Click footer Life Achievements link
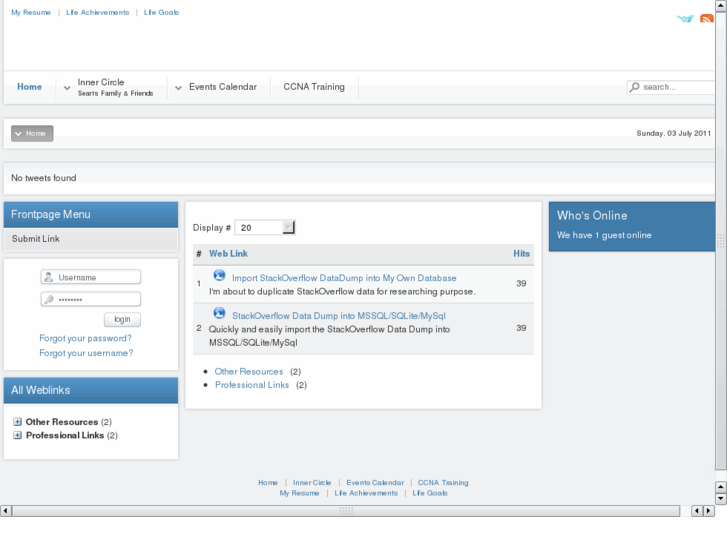 (366, 493)
